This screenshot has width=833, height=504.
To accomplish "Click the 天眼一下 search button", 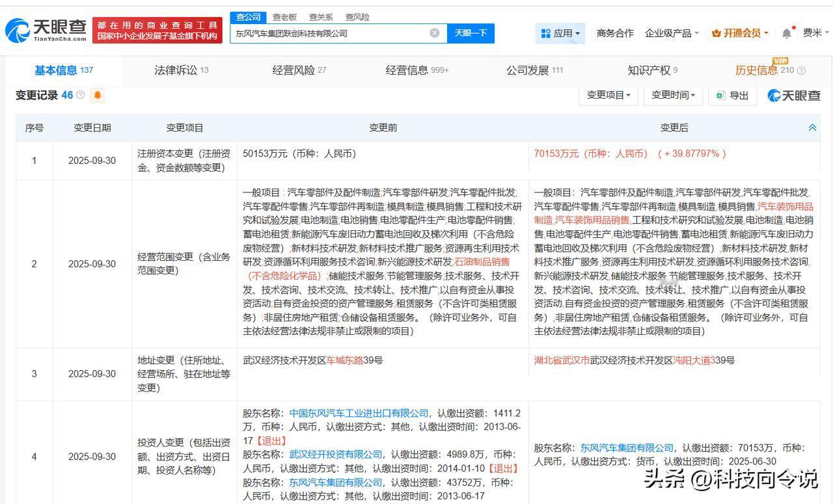I will (x=471, y=33).
